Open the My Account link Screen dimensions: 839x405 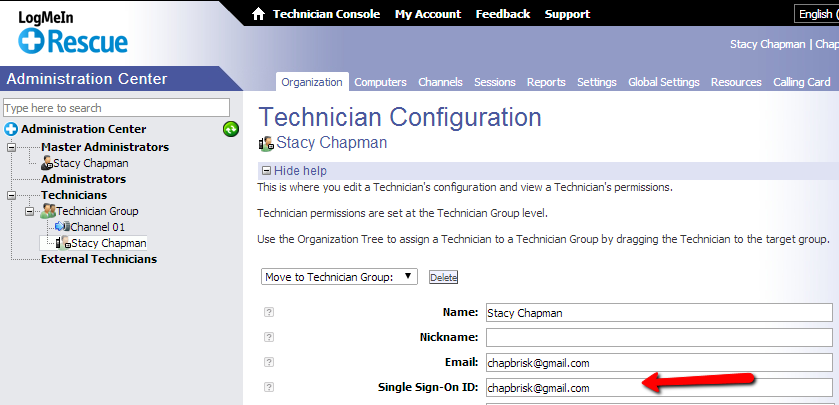(428, 14)
